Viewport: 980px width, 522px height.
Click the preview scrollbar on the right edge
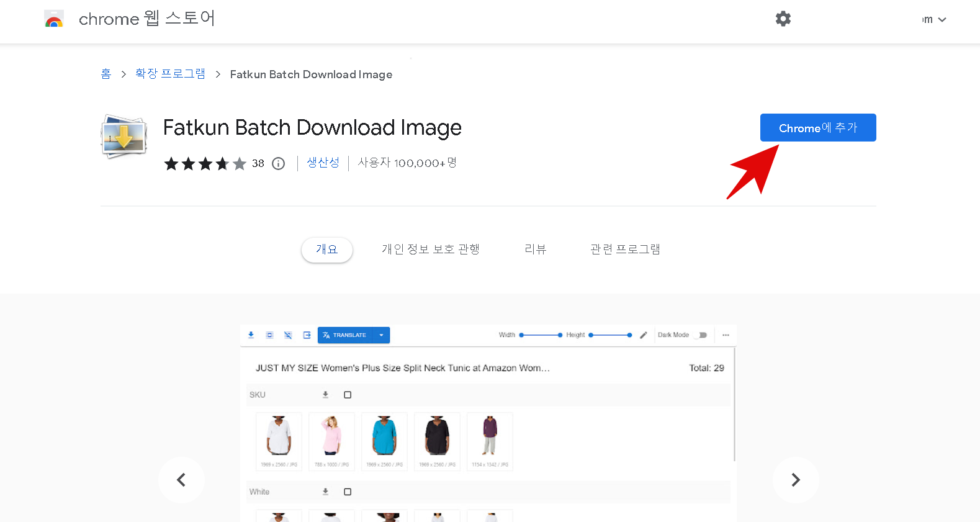click(735, 404)
